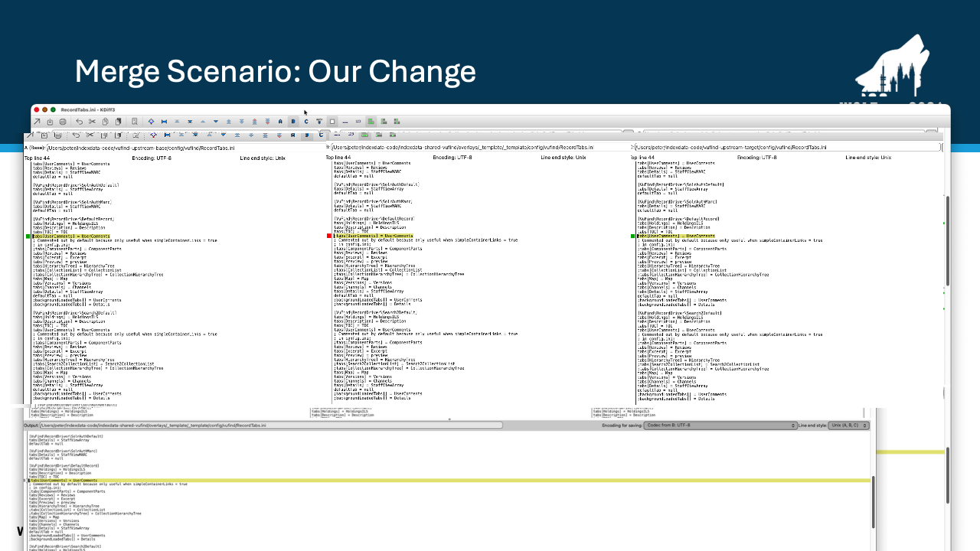Toggle Select lines from A button
The height and width of the screenshot is (551, 980).
[280, 122]
